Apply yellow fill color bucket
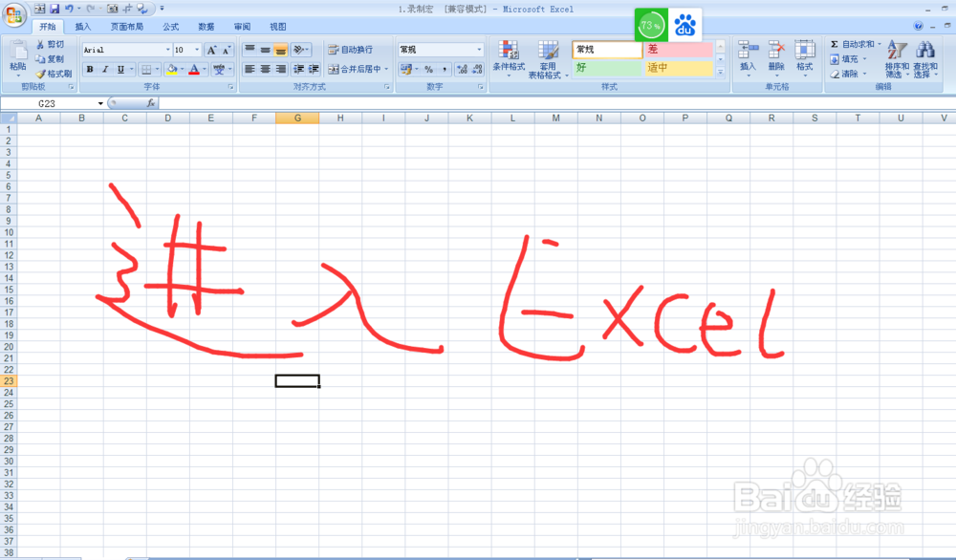 click(x=171, y=69)
